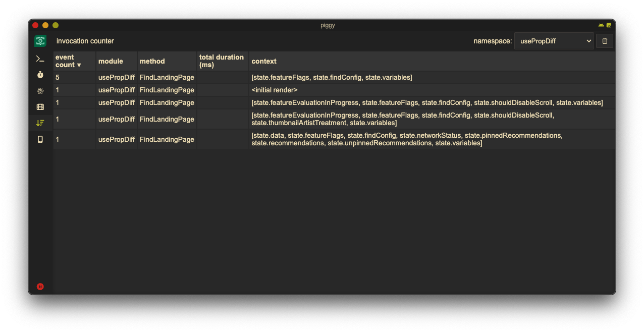
Task: Click the total duration column header
Action: coord(222,61)
